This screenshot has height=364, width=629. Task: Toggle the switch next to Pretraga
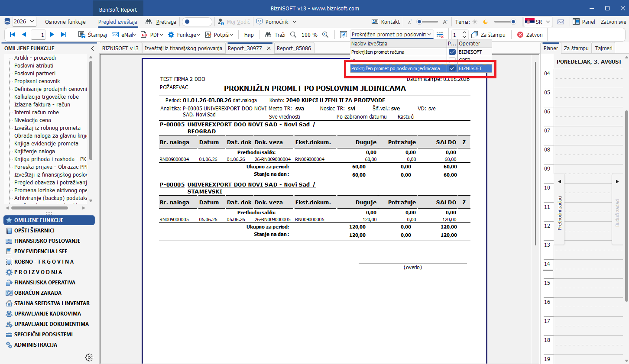click(x=197, y=22)
